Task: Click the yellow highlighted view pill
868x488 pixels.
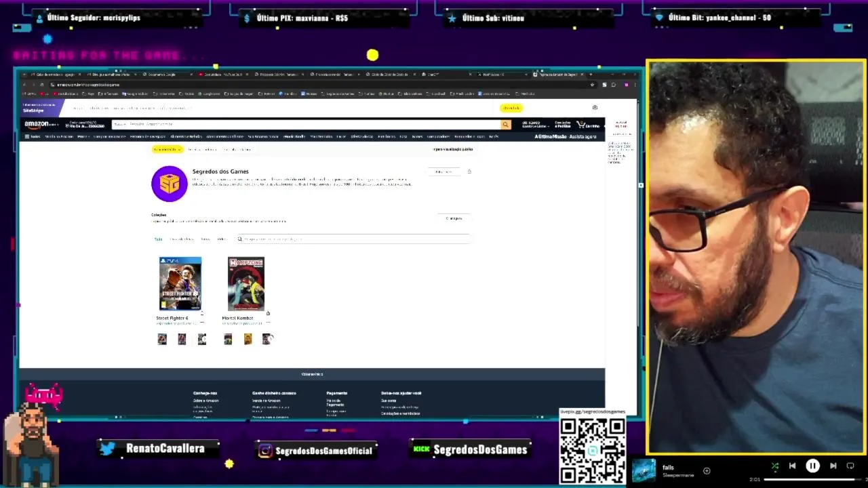Action: click(167, 149)
